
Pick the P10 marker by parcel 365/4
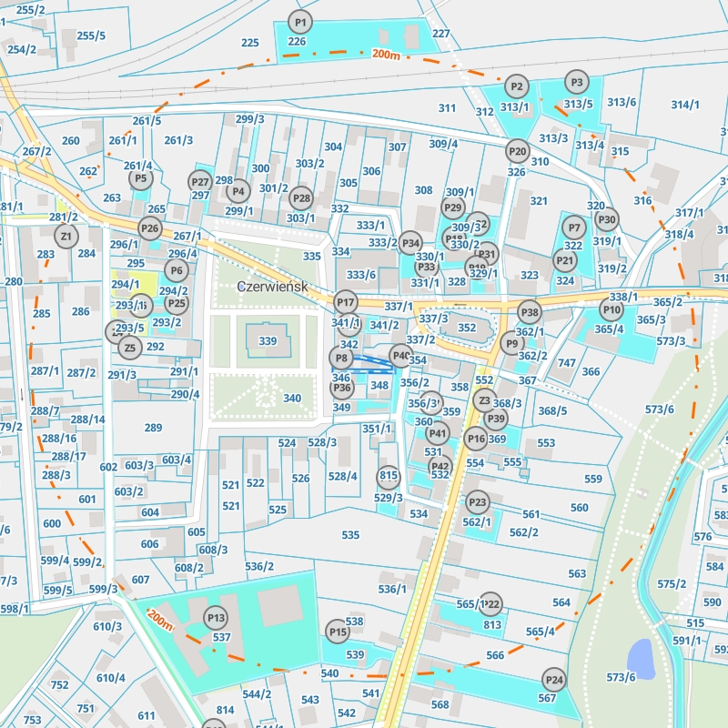pyautogui.click(x=612, y=310)
